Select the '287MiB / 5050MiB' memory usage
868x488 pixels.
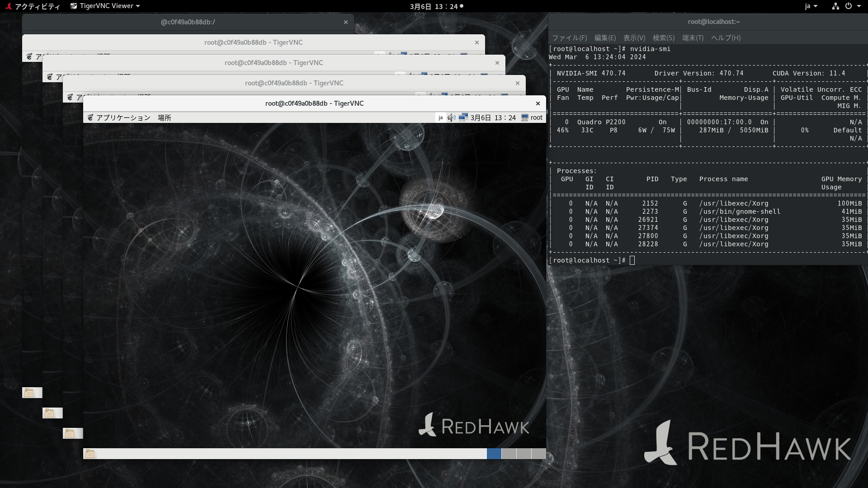click(734, 130)
